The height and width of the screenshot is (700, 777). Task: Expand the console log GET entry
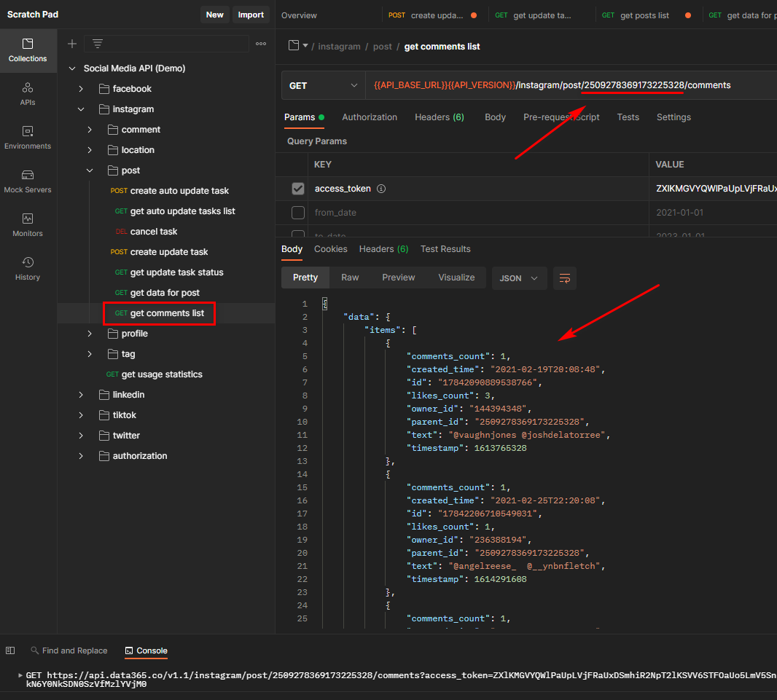click(20, 675)
